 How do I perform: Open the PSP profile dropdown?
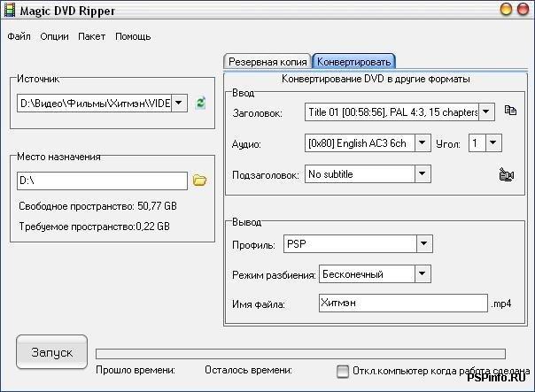[423, 244]
